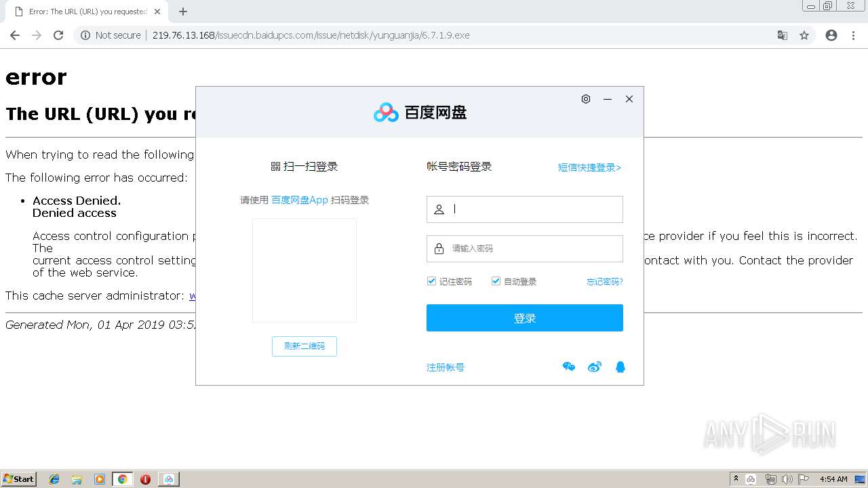The height and width of the screenshot is (488, 868).
Task: Launch Internet Explorer from taskbar
Action: click(54, 479)
